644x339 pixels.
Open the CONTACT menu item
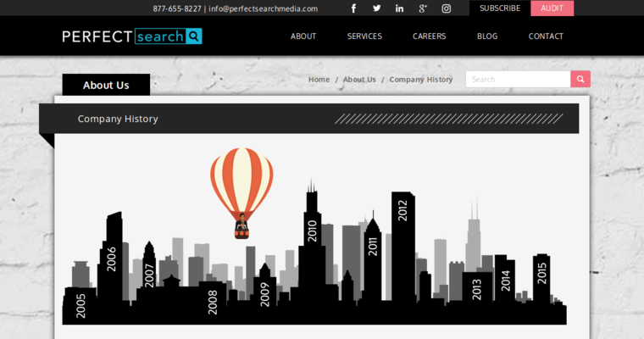(546, 36)
